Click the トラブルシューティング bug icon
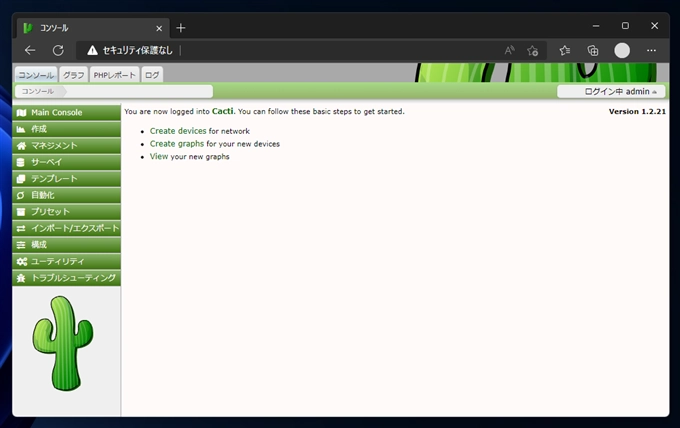 pos(21,278)
